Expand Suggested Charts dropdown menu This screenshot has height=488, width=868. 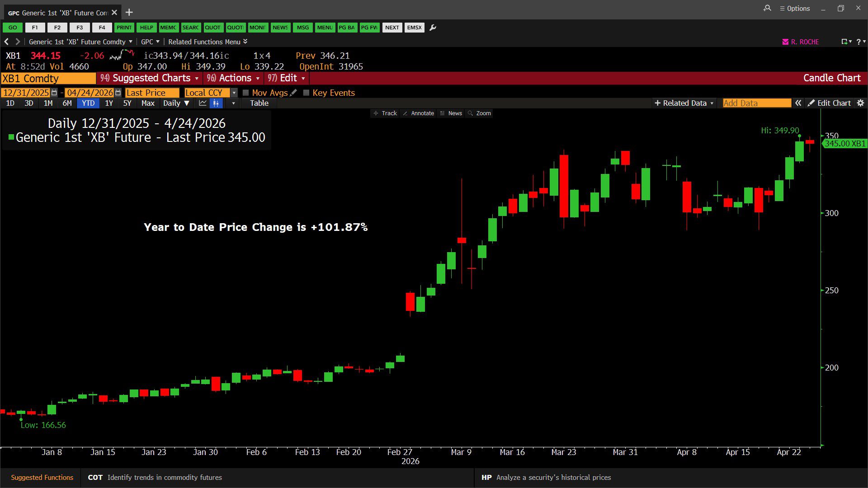tap(150, 78)
